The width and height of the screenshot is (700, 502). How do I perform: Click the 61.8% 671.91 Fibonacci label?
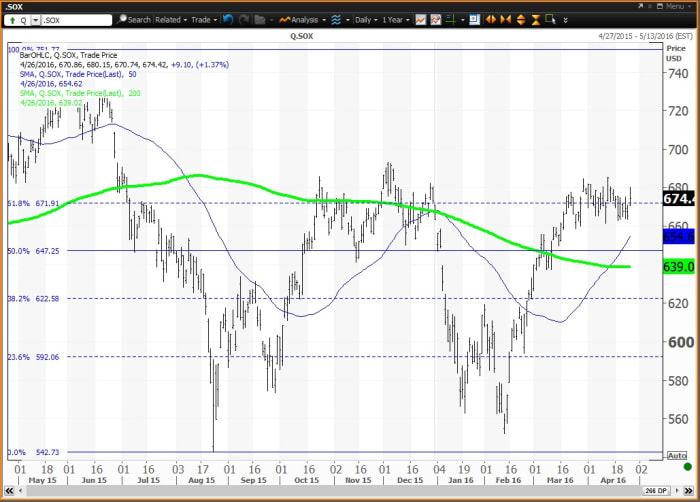click(33, 204)
